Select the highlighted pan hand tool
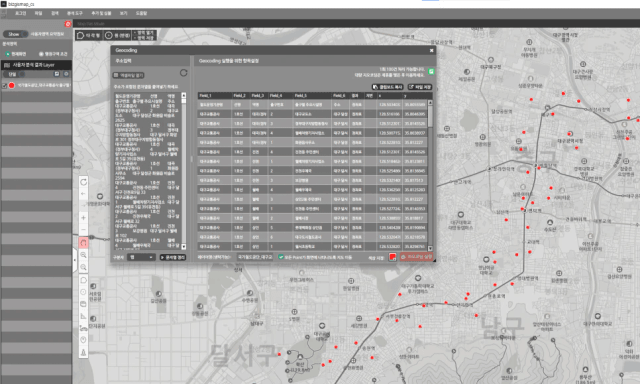Screen dimensions: 640x384 tap(83, 243)
